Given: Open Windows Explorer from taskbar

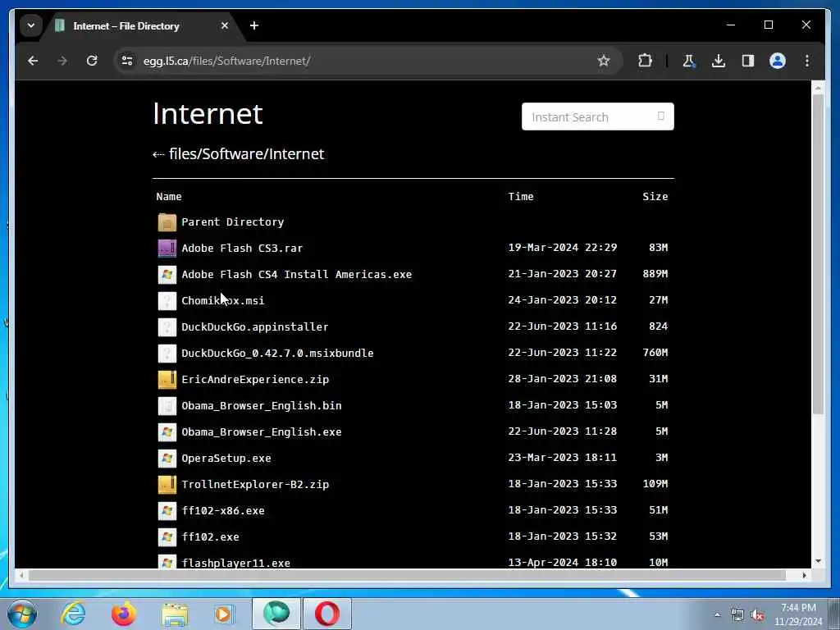Looking at the screenshot, I should tap(175, 615).
